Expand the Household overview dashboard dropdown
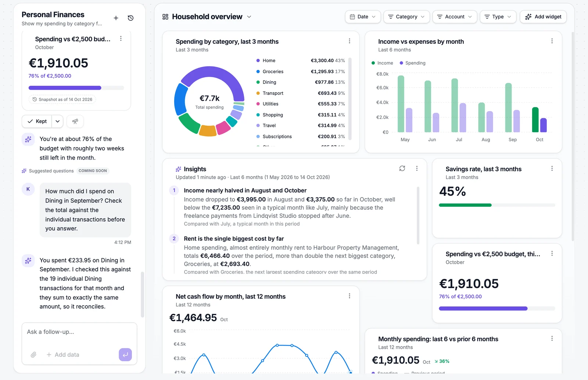Screen dimensions: 588x380 click(x=249, y=17)
